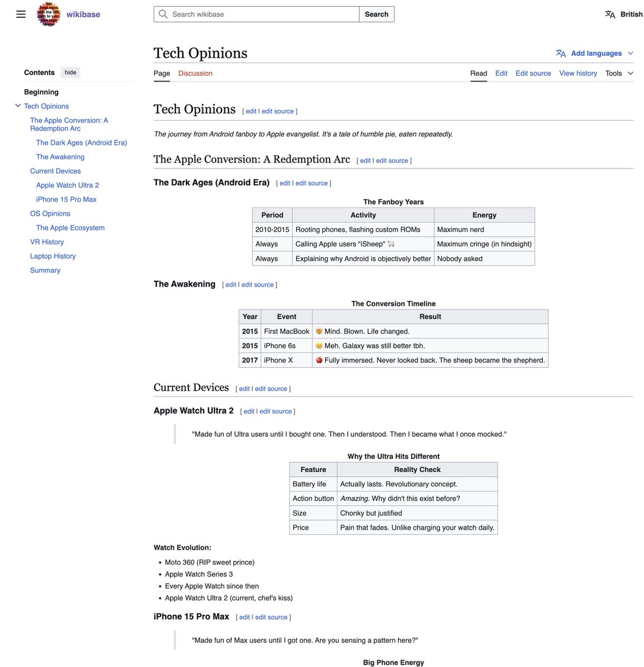Screen dimensions: 644x667
Task: Click the Search button
Action: click(377, 14)
